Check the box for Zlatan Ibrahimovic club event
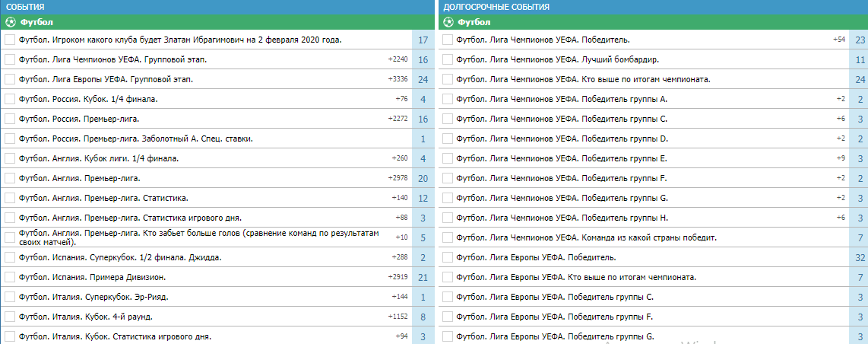The width and height of the screenshot is (868, 344). 9,40
